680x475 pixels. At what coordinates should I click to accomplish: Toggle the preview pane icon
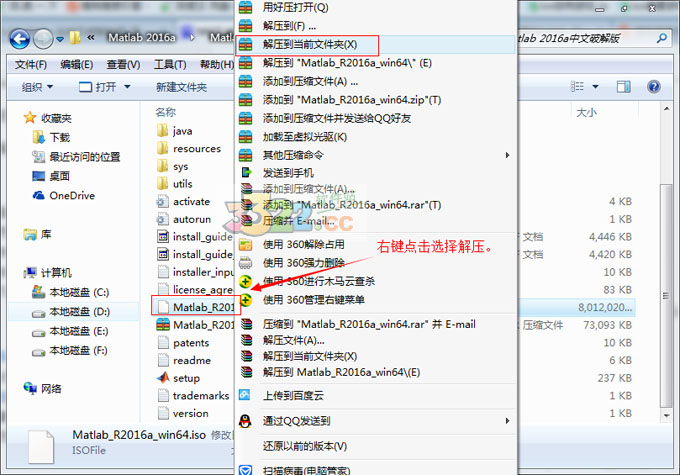point(624,87)
